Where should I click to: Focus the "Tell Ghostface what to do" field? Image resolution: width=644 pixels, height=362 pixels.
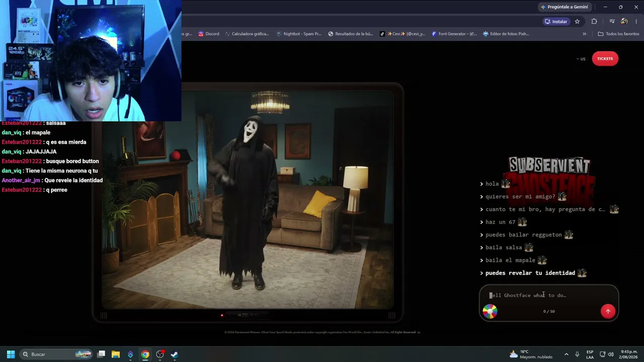[548, 295]
